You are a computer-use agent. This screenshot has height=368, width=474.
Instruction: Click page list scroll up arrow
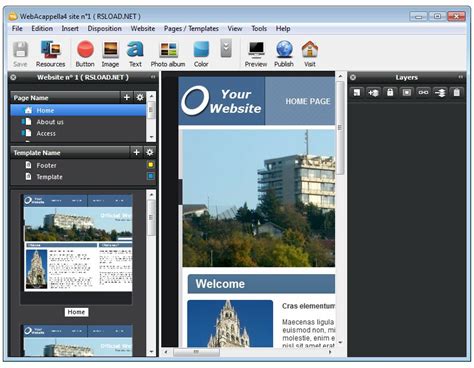(151, 96)
